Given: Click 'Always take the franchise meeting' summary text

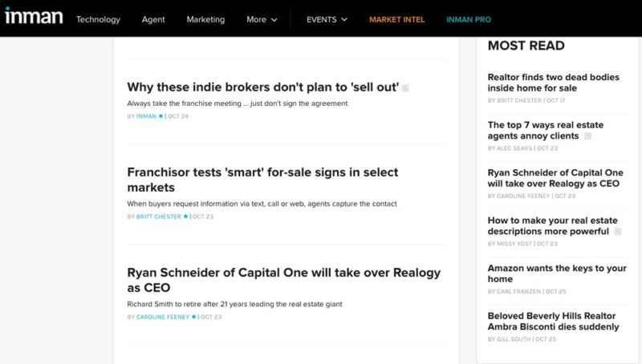Looking at the screenshot, I should click(x=237, y=103).
